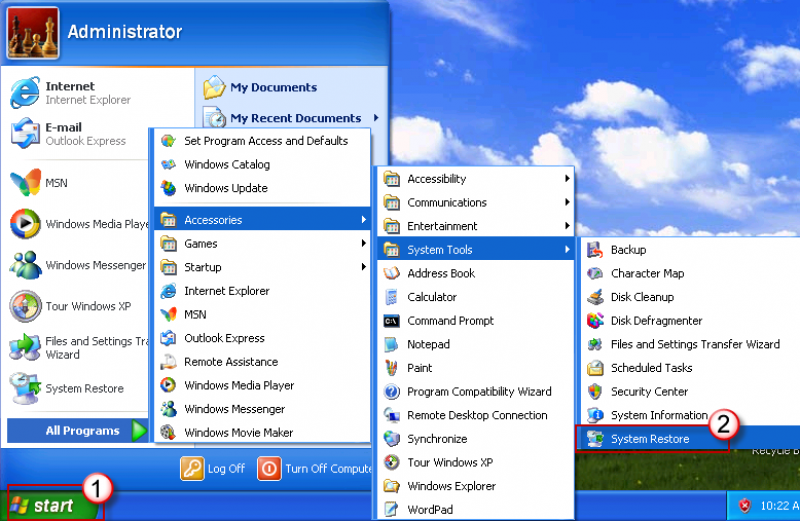Open pinned Files and Settings Transfer Wizard
Viewport: 800px width, 521px height.
(77, 348)
